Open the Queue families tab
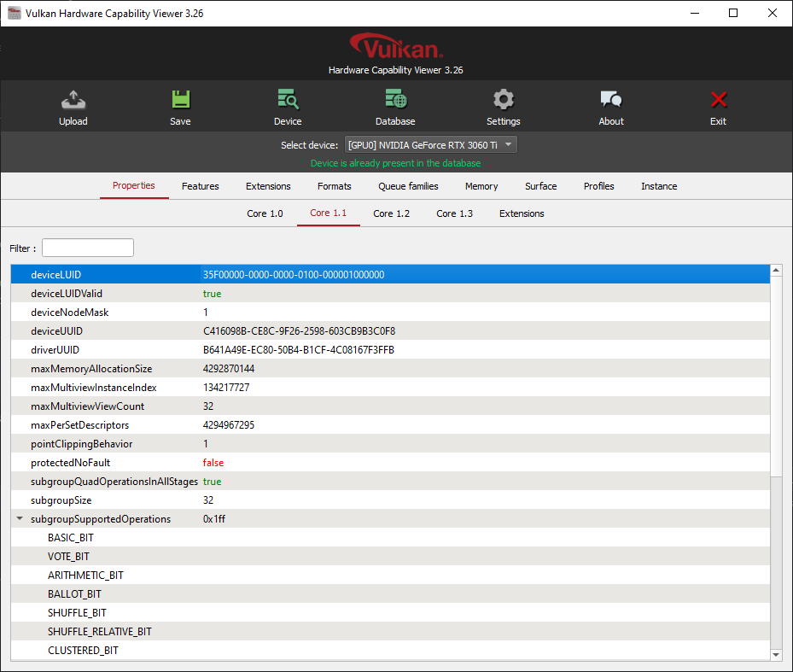Viewport: 793px width, 672px height. point(408,186)
